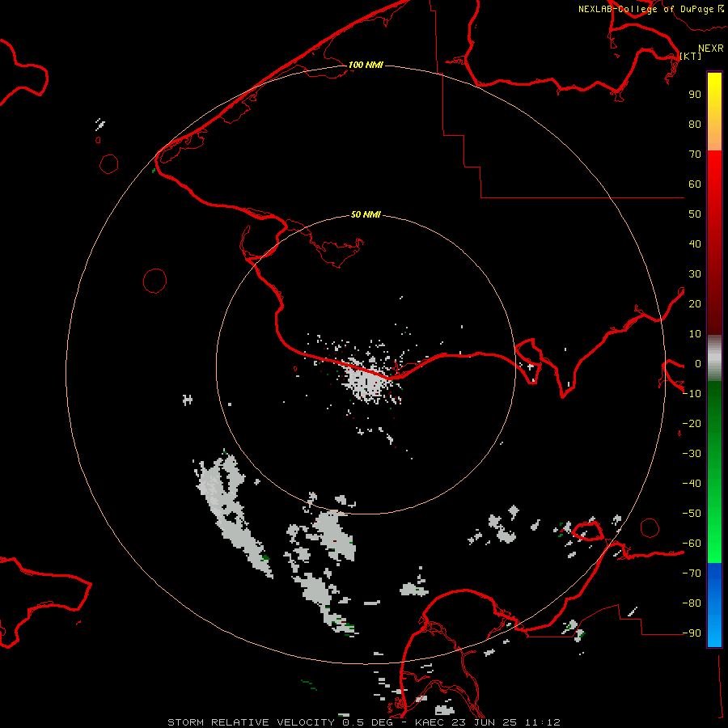Click the yellow top segment of the color bar
The height and width of the screenshot is (728, 728).
[714, 112]
